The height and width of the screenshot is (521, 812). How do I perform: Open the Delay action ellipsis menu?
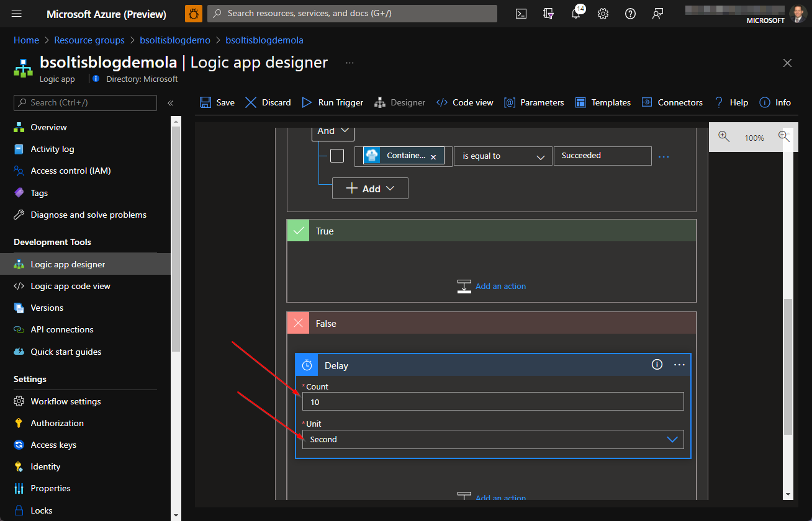click(679, 365)
